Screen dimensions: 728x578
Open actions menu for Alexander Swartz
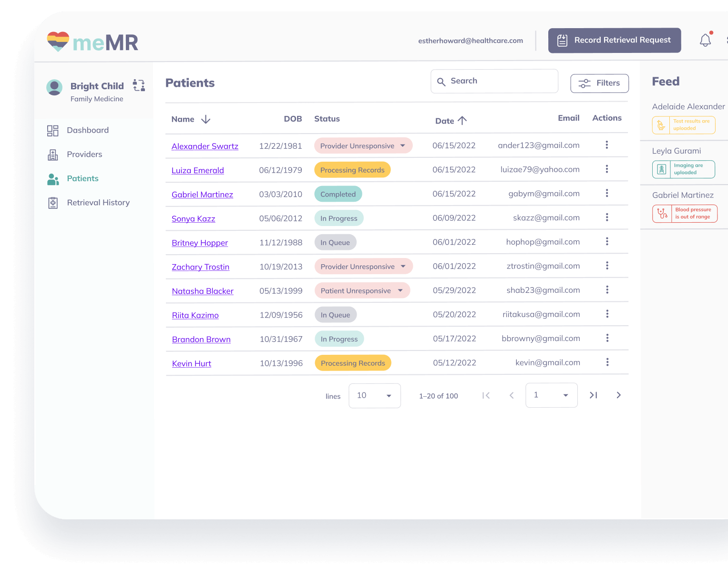point(607,145)
